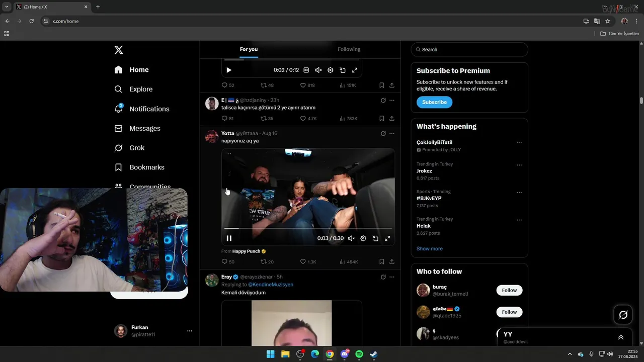Toggle captions on top video

(x=306, y=70)
